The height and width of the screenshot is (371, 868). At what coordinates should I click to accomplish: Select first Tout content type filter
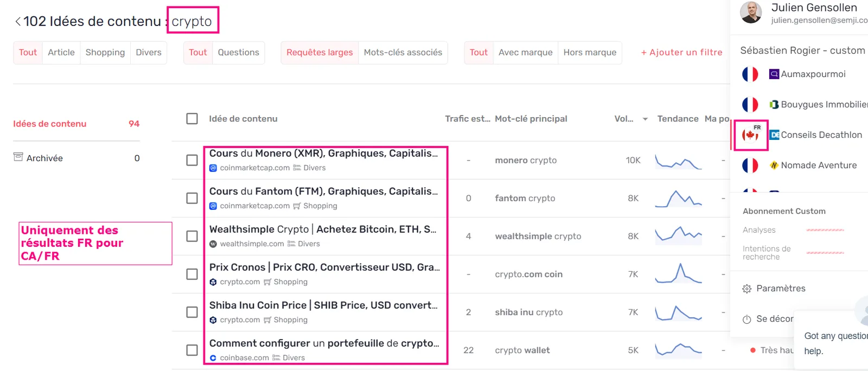pos(28,53)
